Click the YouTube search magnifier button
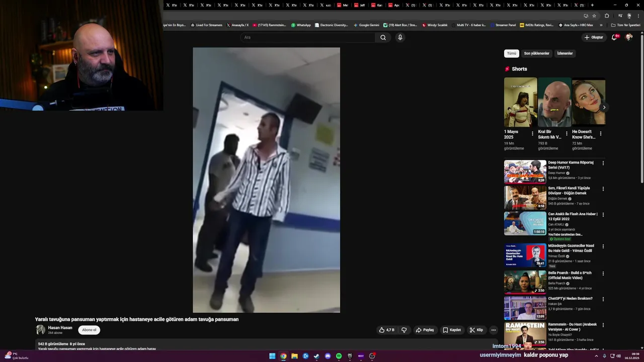 click(383, 37)
